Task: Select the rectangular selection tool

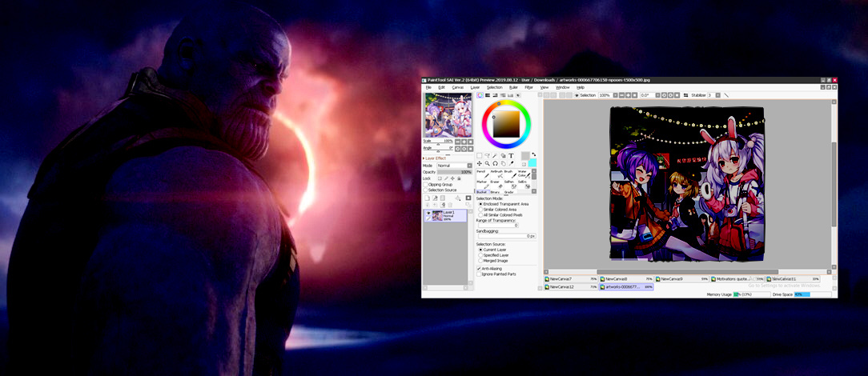Action: (x=480, y=155)
